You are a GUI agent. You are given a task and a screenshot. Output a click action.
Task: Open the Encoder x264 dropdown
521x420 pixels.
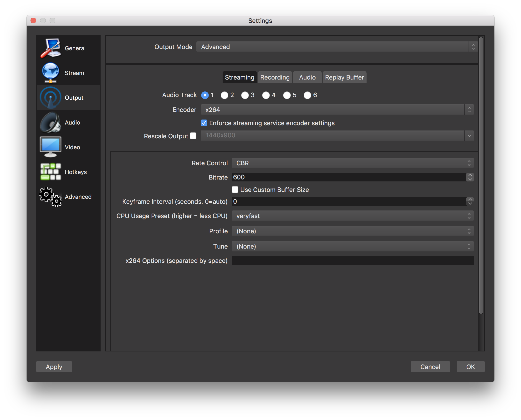click(x=337, y=110)
